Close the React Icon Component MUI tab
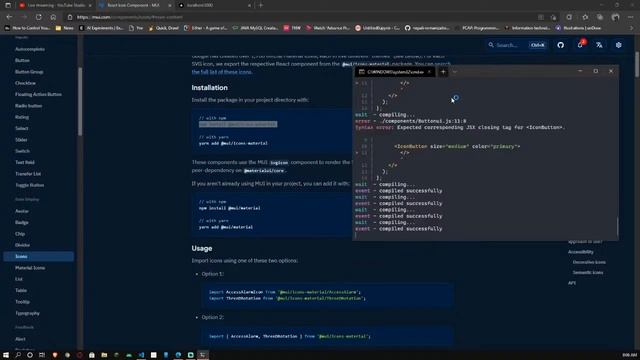 click(x=170, y=5)
